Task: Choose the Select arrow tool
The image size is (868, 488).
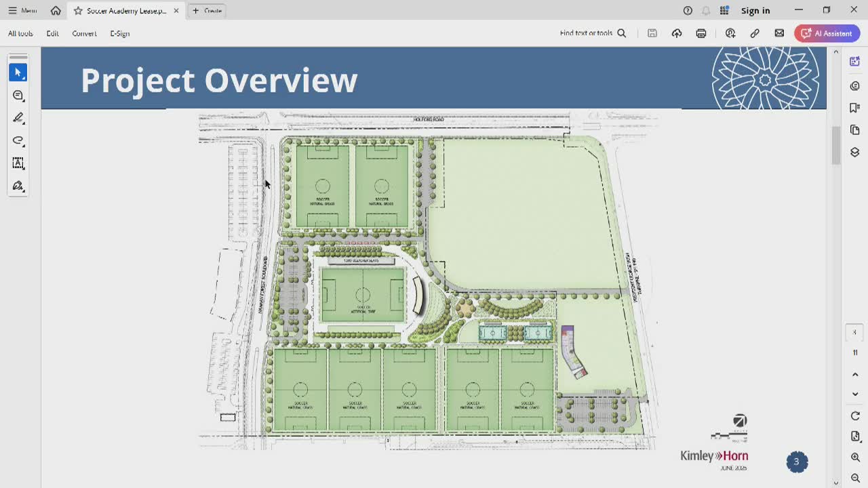Action: click(x=18, y=73)
